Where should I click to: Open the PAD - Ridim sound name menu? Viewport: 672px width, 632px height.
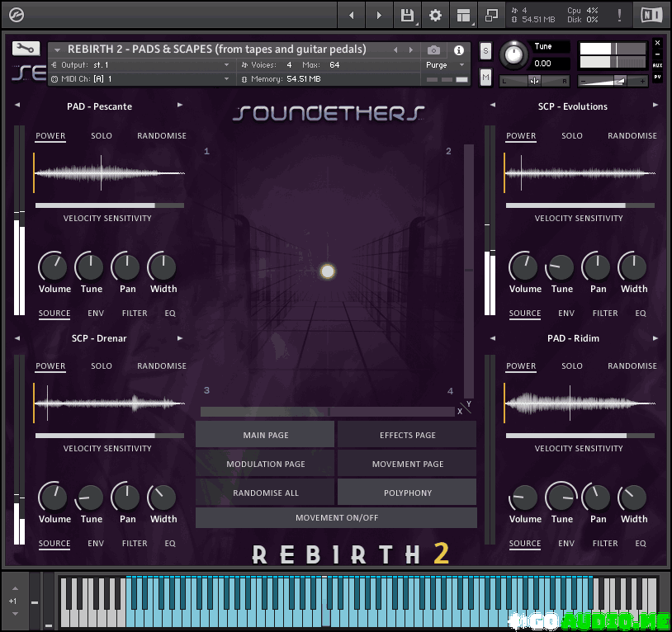point(573,339)
